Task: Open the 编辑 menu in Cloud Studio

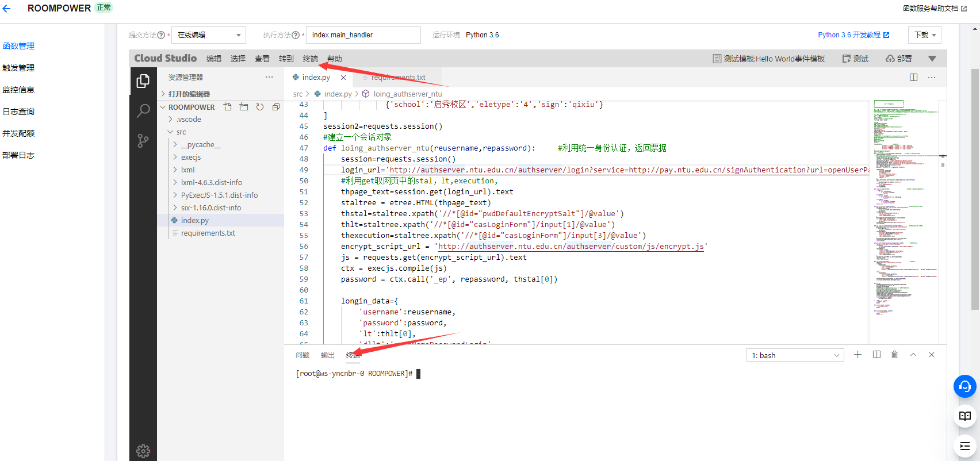Action: click(214, 59)
